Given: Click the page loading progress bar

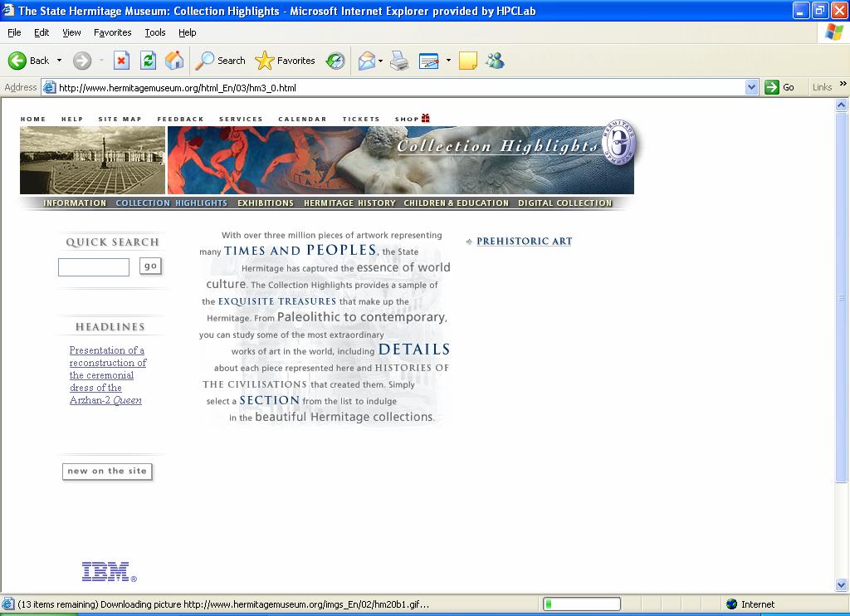Looking at the screenshot, I should pyautogui.click(x=582, y=604).
